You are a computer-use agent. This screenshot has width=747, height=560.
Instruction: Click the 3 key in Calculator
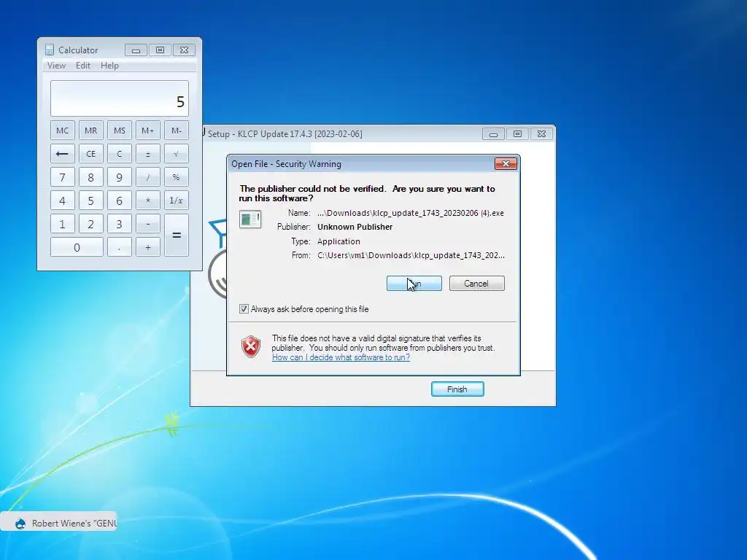tap(120, 224)
